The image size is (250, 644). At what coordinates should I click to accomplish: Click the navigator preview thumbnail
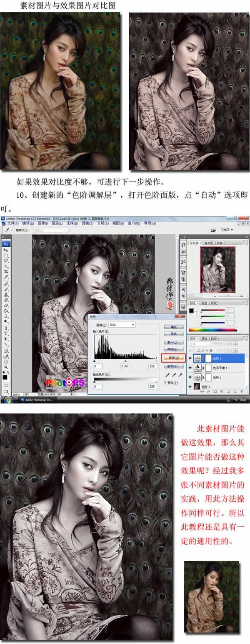(x=218, y=270)
